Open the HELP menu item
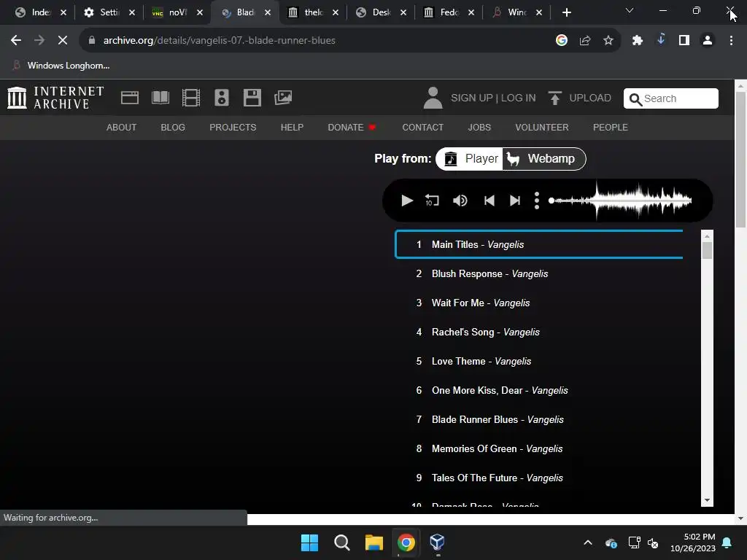The image size is (747, 560). point(292,128)
